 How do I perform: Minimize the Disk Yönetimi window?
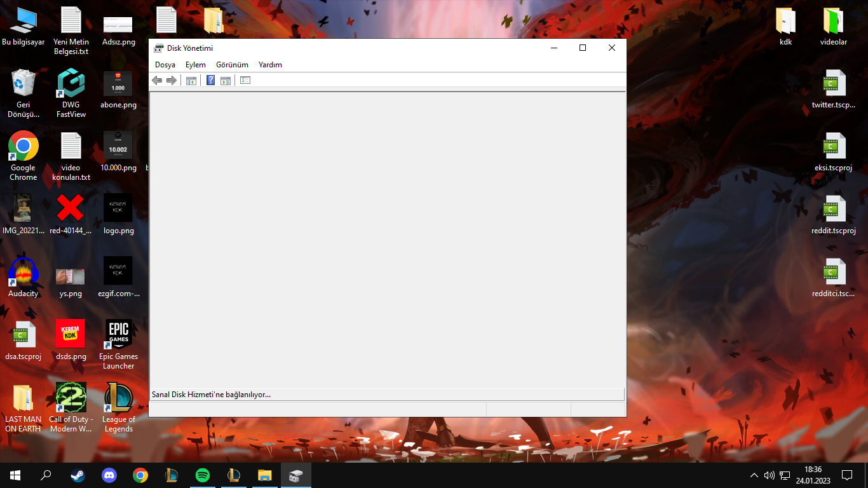(553, 48)
